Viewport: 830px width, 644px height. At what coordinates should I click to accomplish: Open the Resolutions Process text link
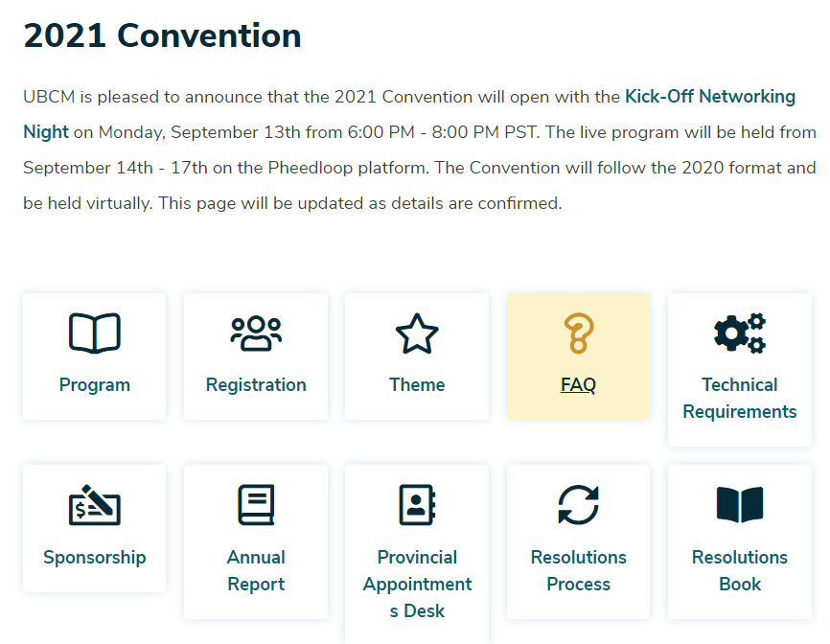pyautogui.click(x=579, y=570)
